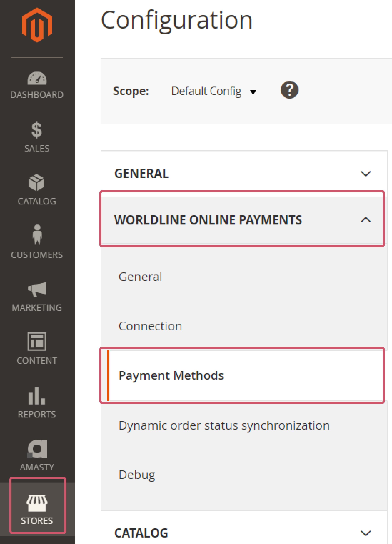Open the Debug settings item
Image resolution: width=392 pixels, height=544 pixels.
pyautogui.click(x=137, y=475)
